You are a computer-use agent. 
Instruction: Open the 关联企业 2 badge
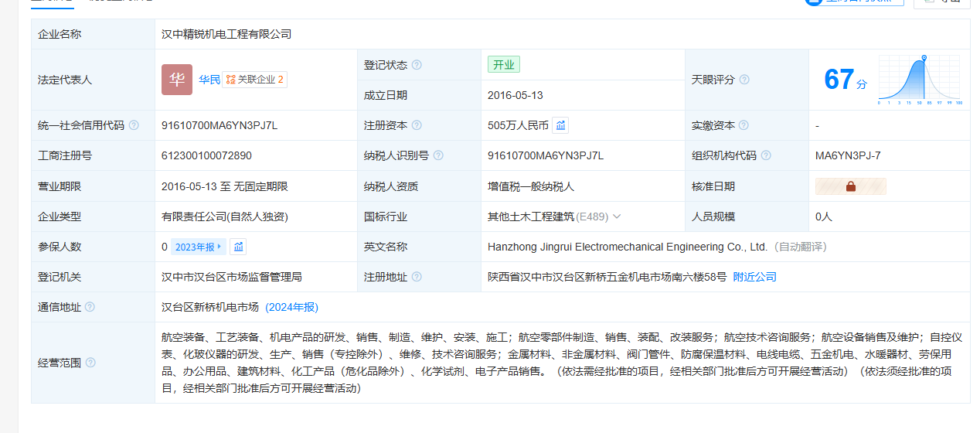254,80
